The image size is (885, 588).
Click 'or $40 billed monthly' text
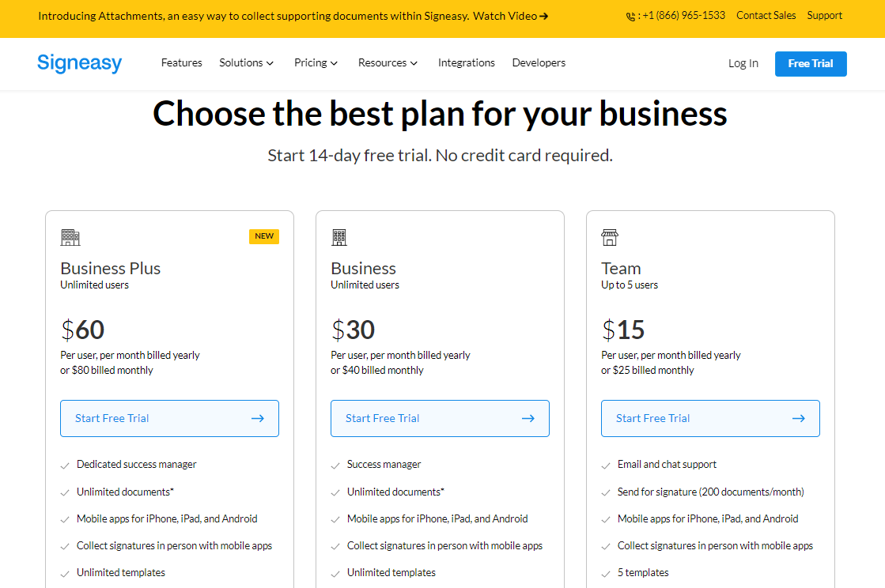click(377, 371)
